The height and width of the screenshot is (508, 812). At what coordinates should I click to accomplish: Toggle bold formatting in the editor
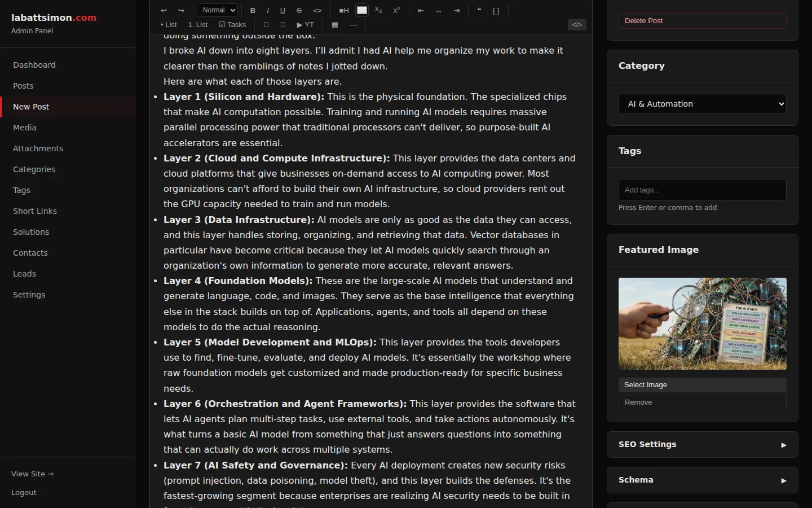[x=253, y=10]
